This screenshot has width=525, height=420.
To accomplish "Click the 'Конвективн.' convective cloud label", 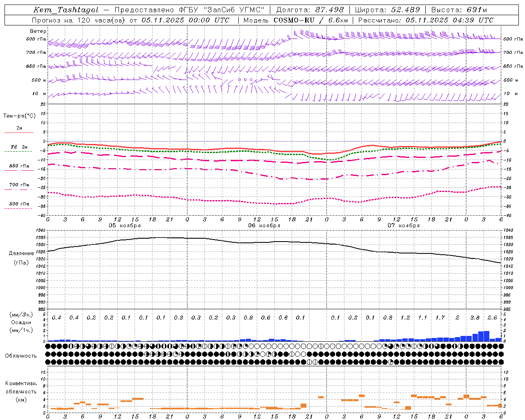I will pyautogui.click(x=21, y=383).
